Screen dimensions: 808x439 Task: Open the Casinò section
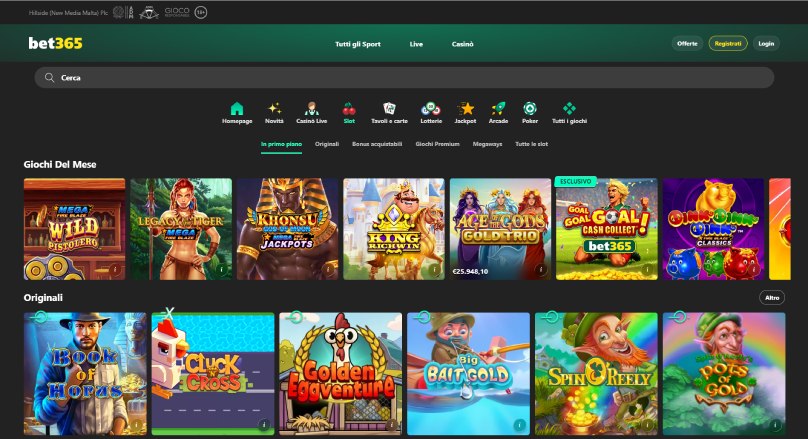pos(463,44)
